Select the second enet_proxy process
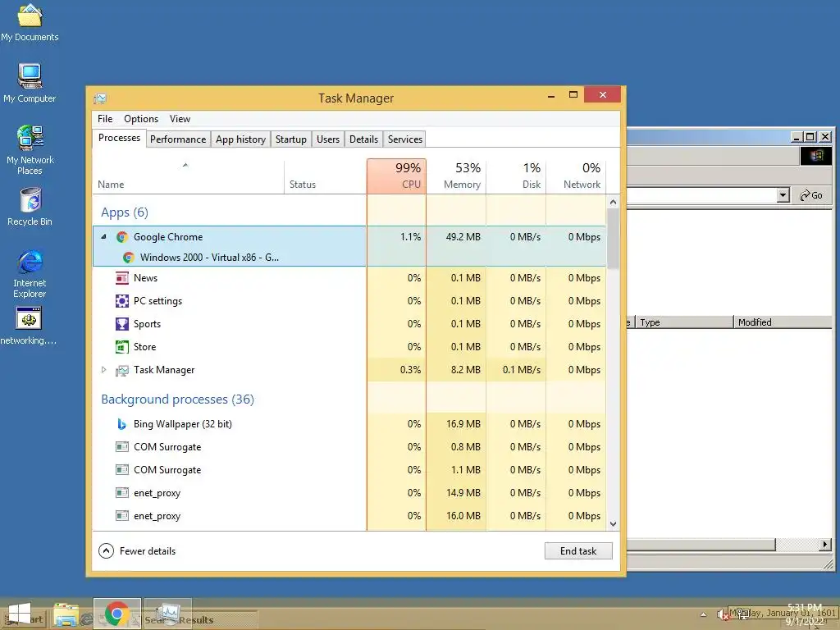The width and height of the screenshot is (840, 630). click(349, 516)
